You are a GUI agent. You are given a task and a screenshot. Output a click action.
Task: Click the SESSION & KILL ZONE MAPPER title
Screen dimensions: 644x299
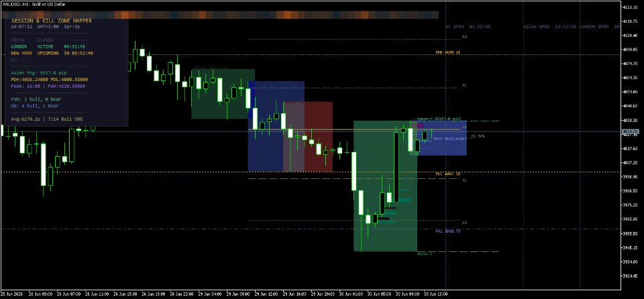click(52, 21)
